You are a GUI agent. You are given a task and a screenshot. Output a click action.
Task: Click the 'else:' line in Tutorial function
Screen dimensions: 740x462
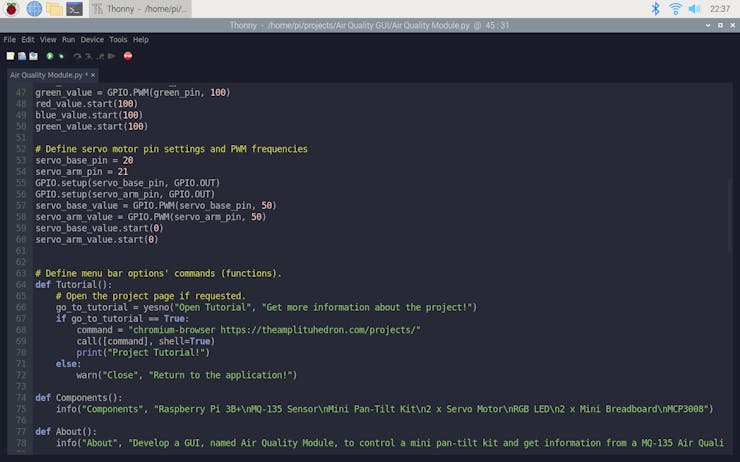[x=68, y=364]
